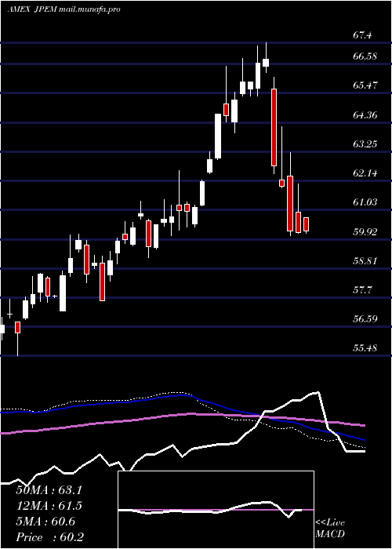Click the 12MA : 61.5 readout
This screenshot has width=392, height=549.
coord(49,506)
